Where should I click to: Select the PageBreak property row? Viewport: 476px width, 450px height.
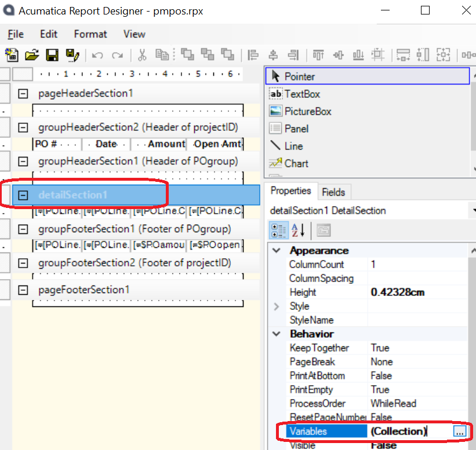click(x=376, y=362)
